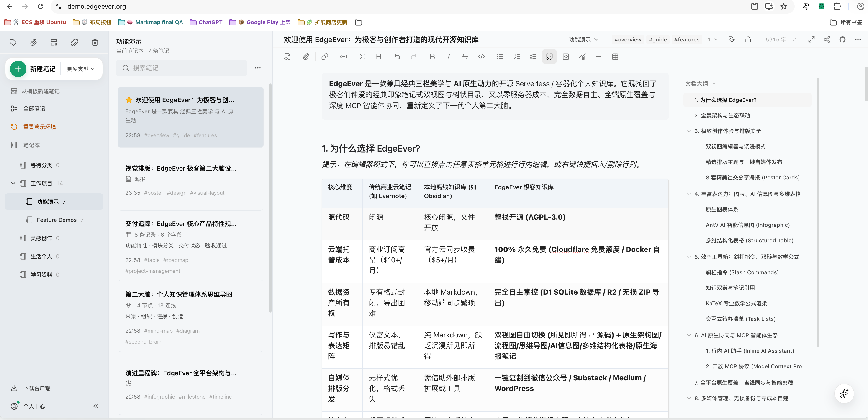The height and width of the screenshot is (420, 868).
Task: Collapse the 工作项目 notebook tree
Action: 13,183
